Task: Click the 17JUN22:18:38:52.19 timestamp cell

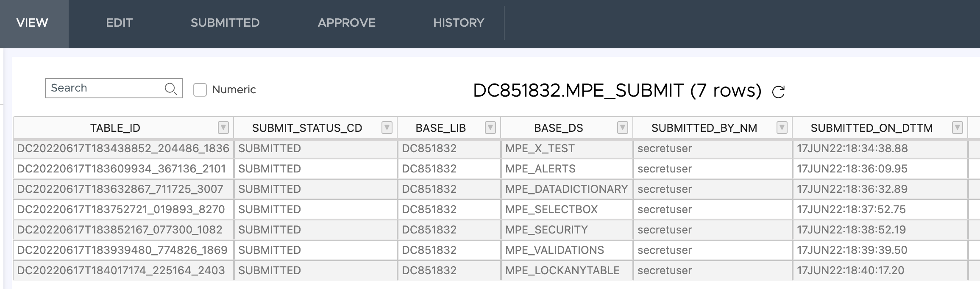Action: point(851,230)
